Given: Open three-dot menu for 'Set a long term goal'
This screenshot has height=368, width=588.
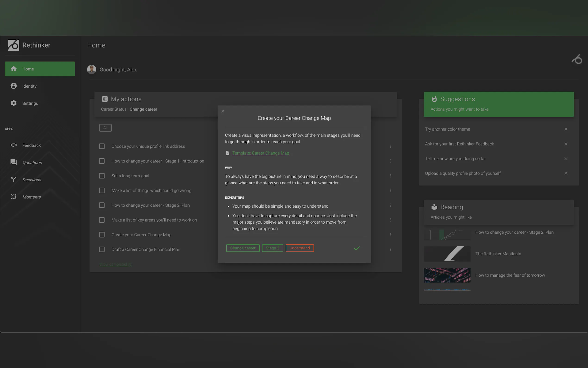Looking at the screenshot, I should tap(391, 176).
